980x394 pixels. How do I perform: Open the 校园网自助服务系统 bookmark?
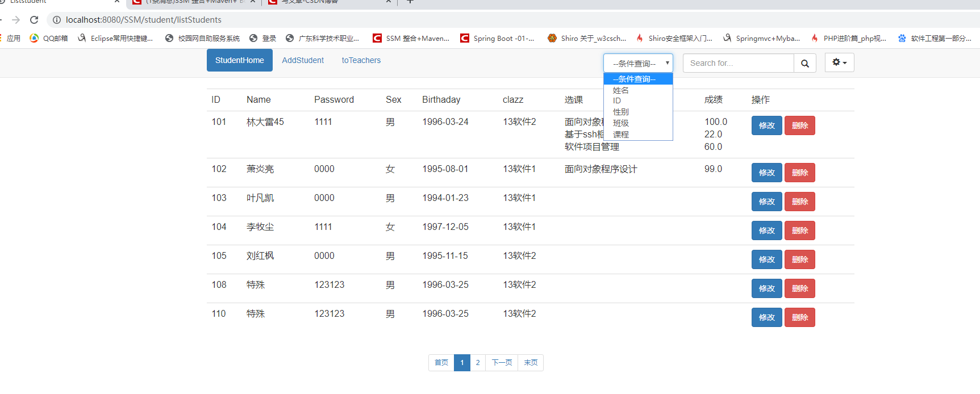point(202,38)
